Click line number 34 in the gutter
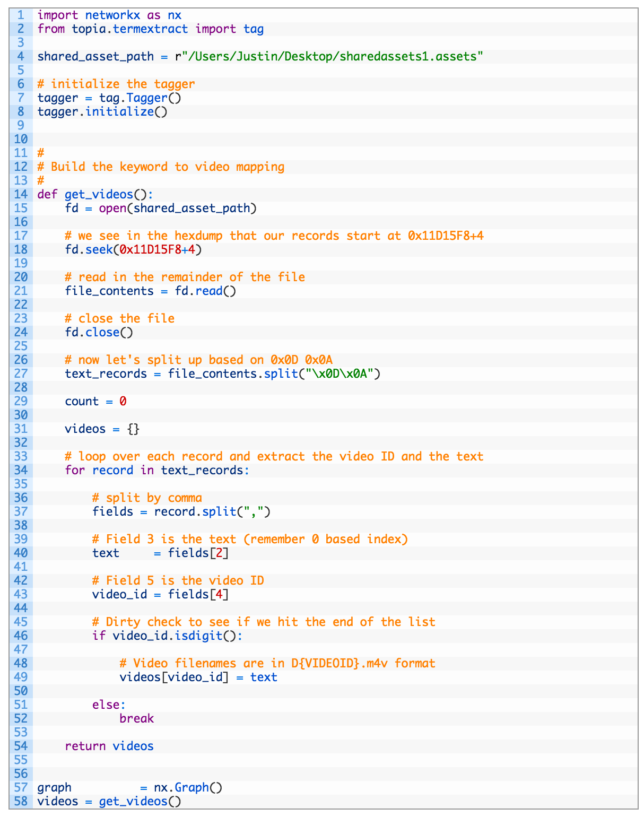This screenshot has height=817, width=644. tap(21, 470)
